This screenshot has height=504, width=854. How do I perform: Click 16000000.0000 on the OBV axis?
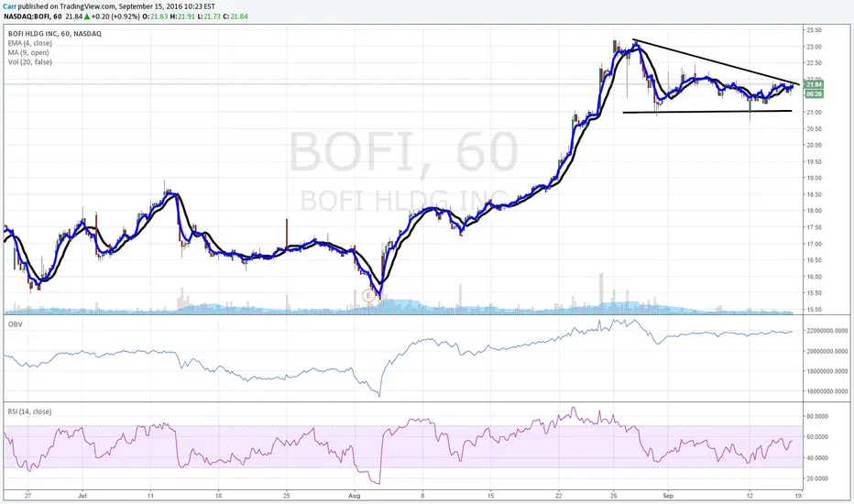[827, 391]
